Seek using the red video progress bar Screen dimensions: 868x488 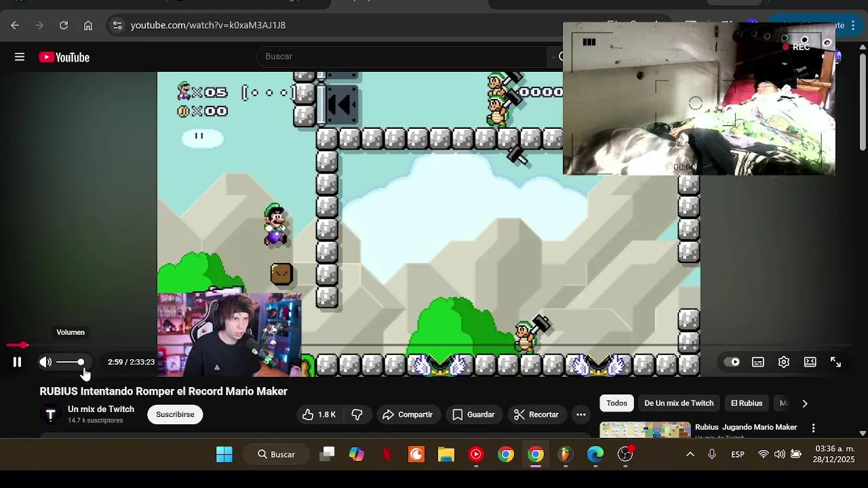[427, 346]
